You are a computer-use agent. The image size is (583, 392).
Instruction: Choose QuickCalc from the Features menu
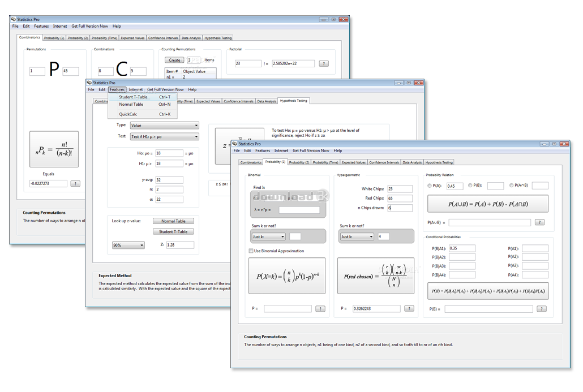click(x=128, y=114)
